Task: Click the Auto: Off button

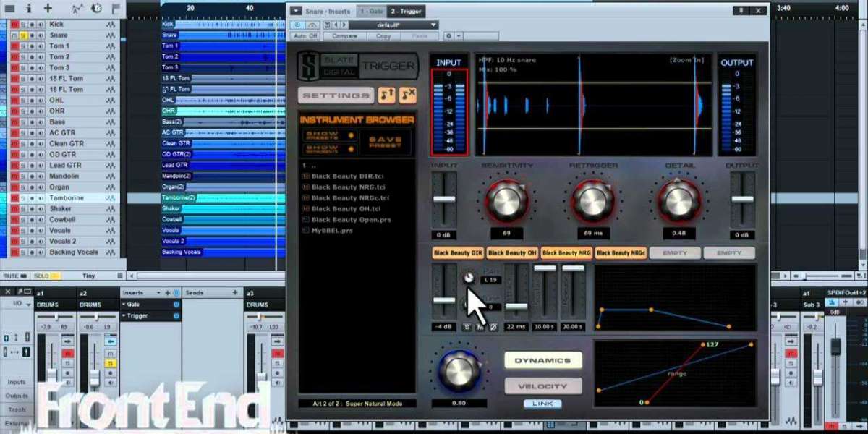Action: 305,35
